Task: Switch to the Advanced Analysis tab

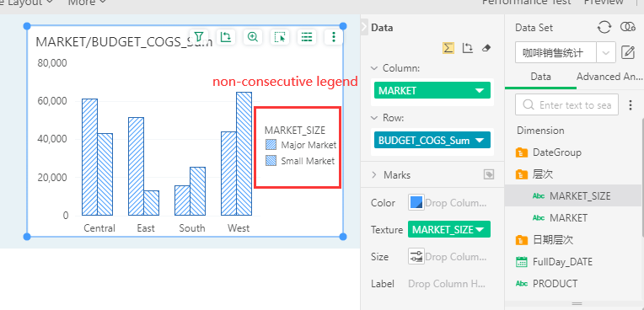Action: click(x=609, y=77)
